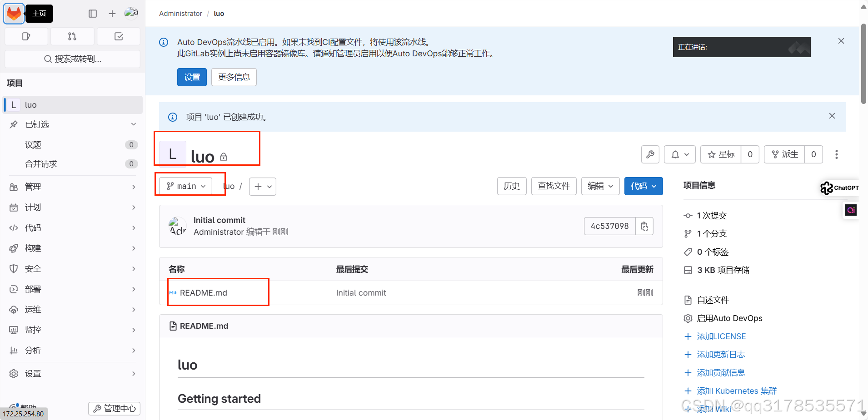
Task: Click 添加贡献信息 link
Action: pos(721,373)
